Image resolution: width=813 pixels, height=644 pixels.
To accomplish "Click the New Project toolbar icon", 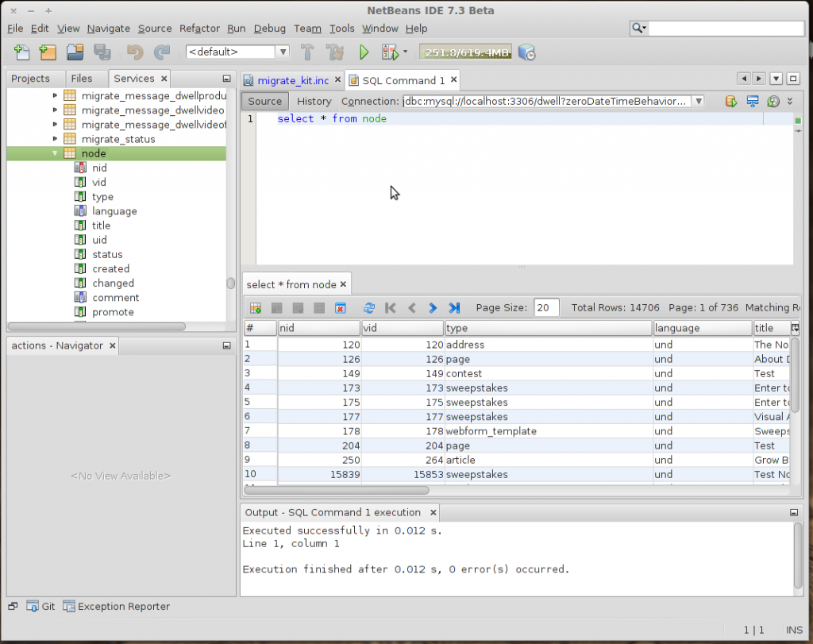I will (48, 52).
